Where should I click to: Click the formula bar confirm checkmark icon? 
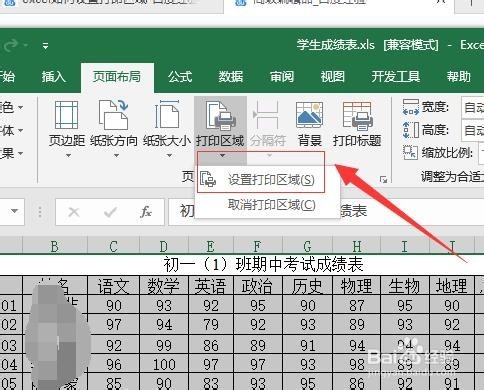pyautogui.click(x=110, y=212)
